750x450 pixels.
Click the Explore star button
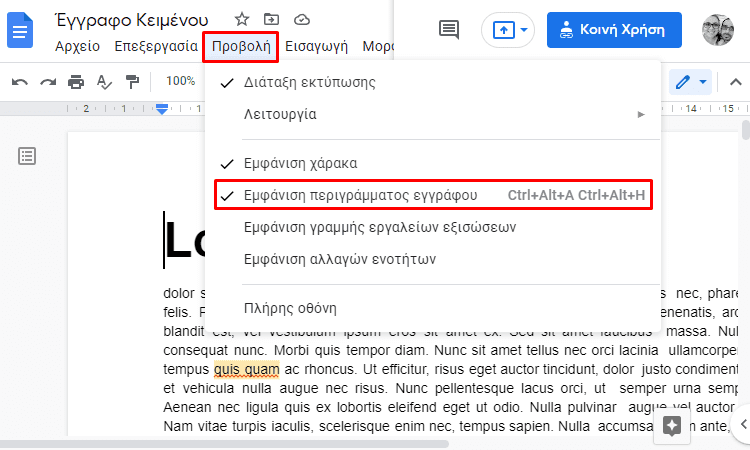(672, 425)
